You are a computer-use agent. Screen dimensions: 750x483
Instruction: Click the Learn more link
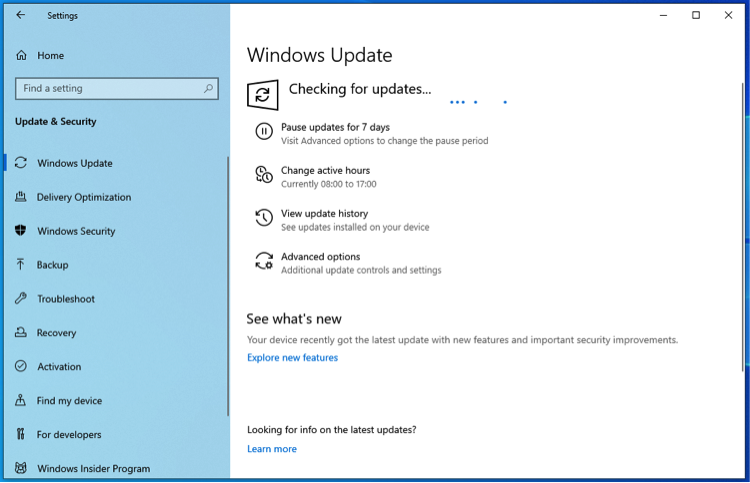tap(272, 449)
